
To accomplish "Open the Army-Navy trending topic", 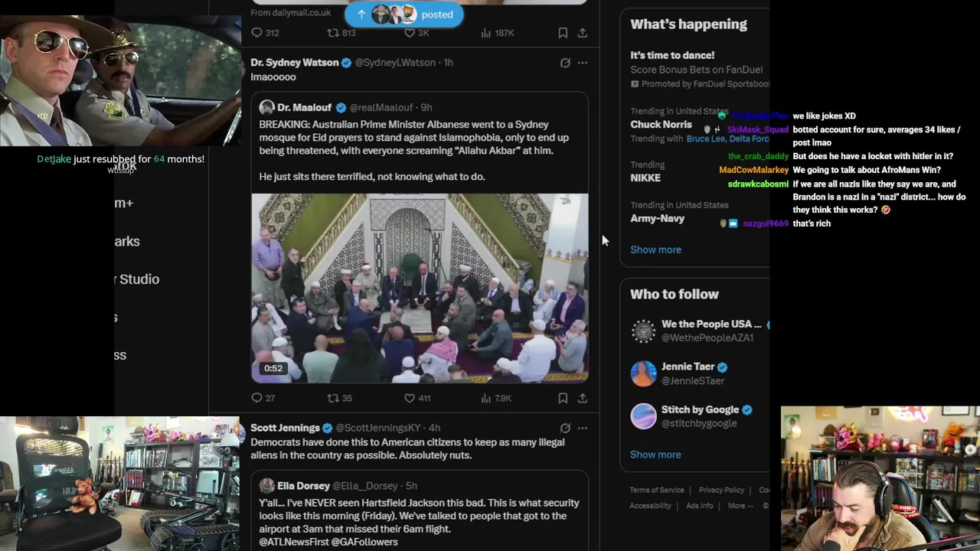I will [x=657, y=218].
